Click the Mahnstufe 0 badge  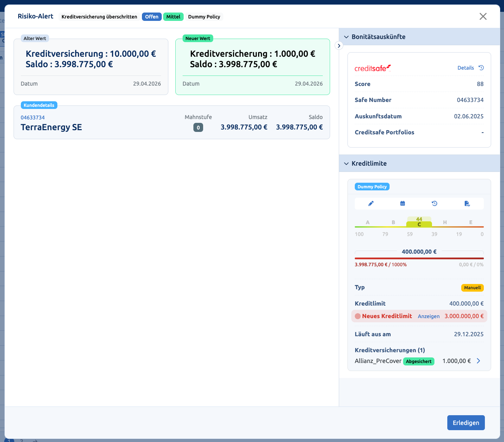198,128
